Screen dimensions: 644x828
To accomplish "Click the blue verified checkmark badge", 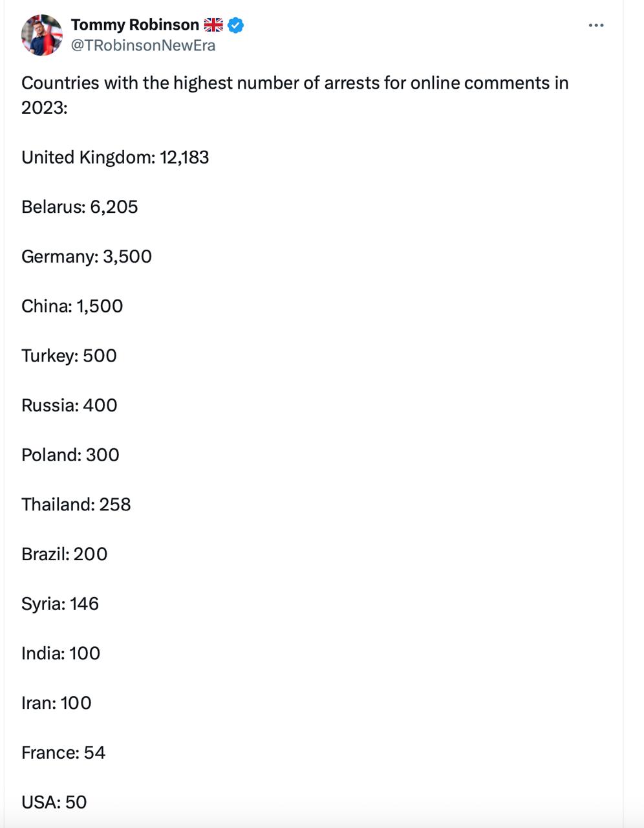I will coord(236,25).
